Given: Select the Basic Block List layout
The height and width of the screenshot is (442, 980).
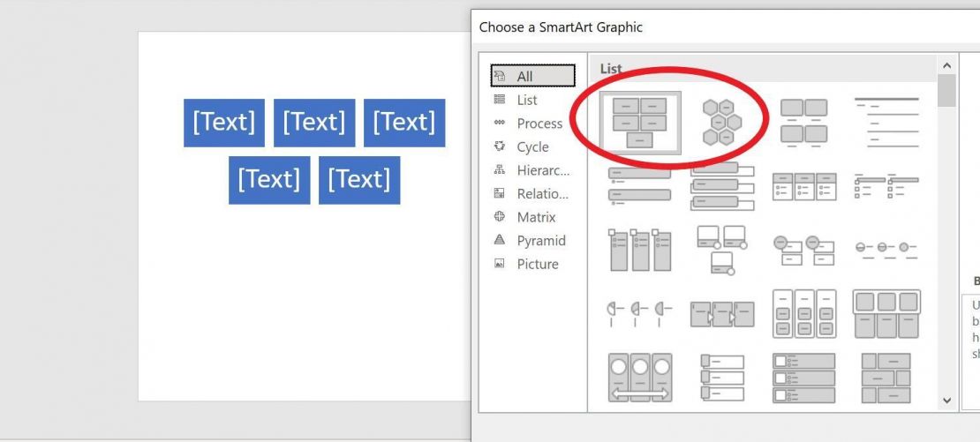Looking at the screenshot, I should pyautogui.click(x=639, y=123).
